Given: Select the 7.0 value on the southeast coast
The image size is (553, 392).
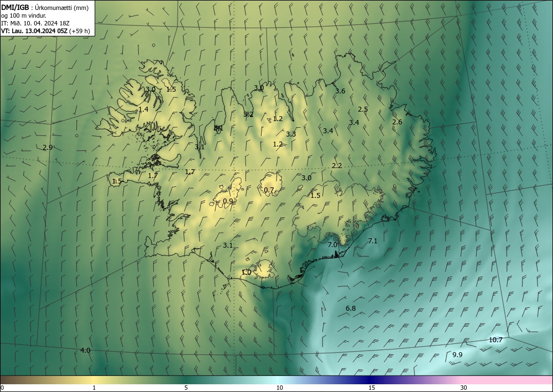Looking at the screenshot, I should tap(332, 244).
